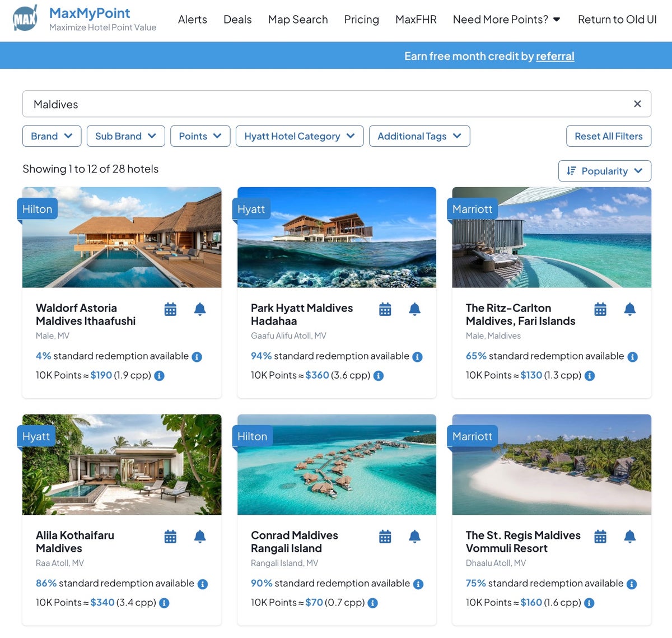Open calendar for Waldorf Astoria Maldives Ithaafushi
The image size is (672, 638).
click(x=170, y=309)
